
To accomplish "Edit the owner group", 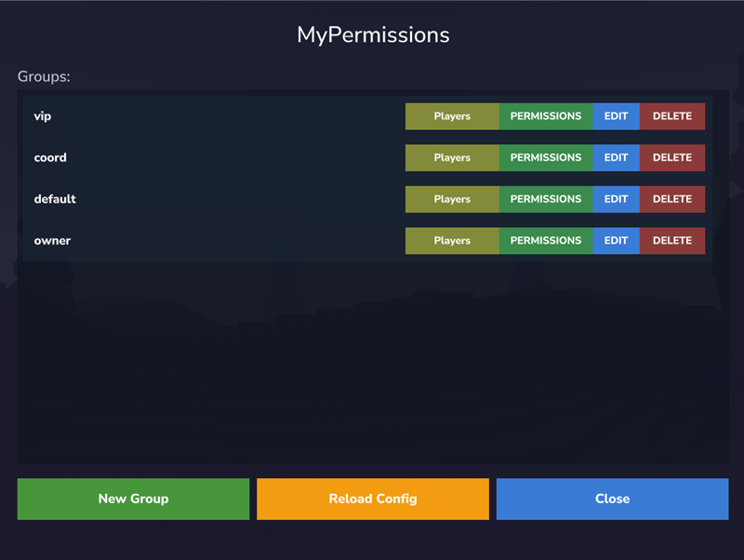I will point(616,241).
